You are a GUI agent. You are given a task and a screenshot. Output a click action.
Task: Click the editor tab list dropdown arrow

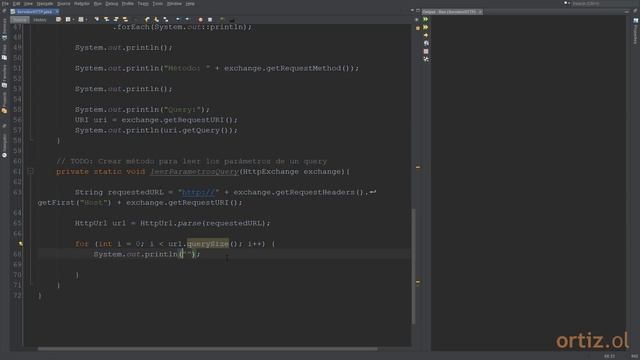tap(412, 10)
